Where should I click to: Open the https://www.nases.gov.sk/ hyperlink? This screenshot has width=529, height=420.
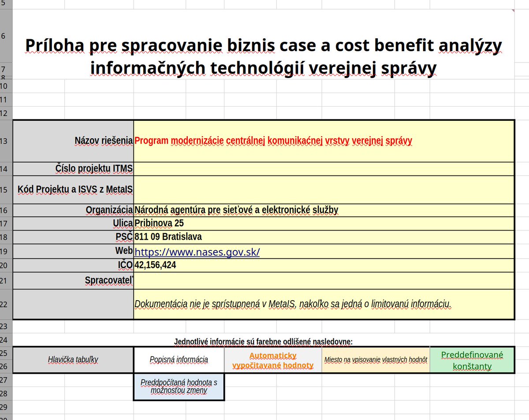coord(197,252)
